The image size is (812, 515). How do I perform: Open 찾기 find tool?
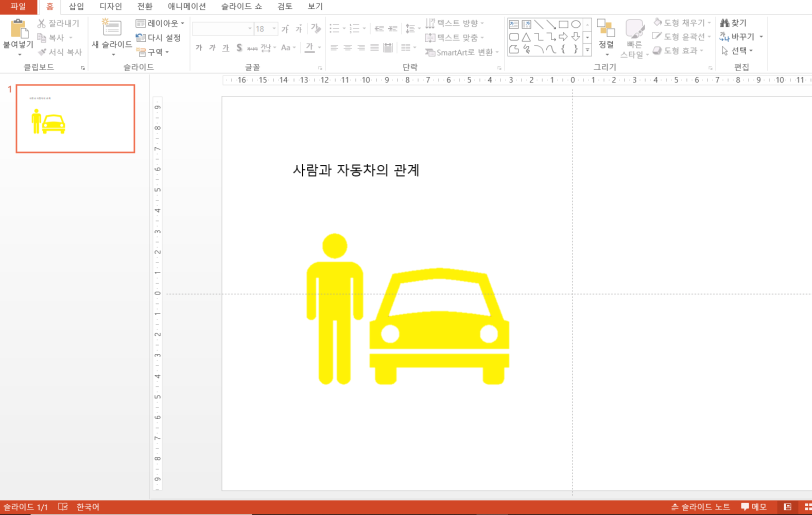click(x=734, y=23)
